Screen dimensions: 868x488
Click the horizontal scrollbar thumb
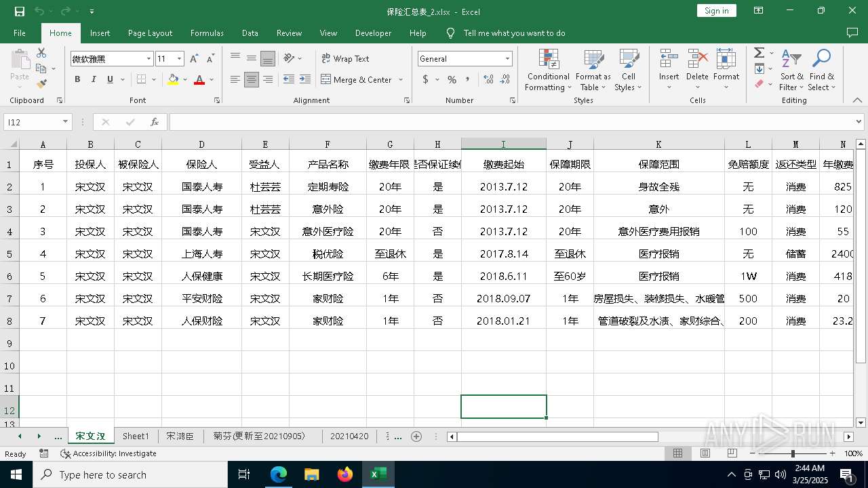(557, 436)
